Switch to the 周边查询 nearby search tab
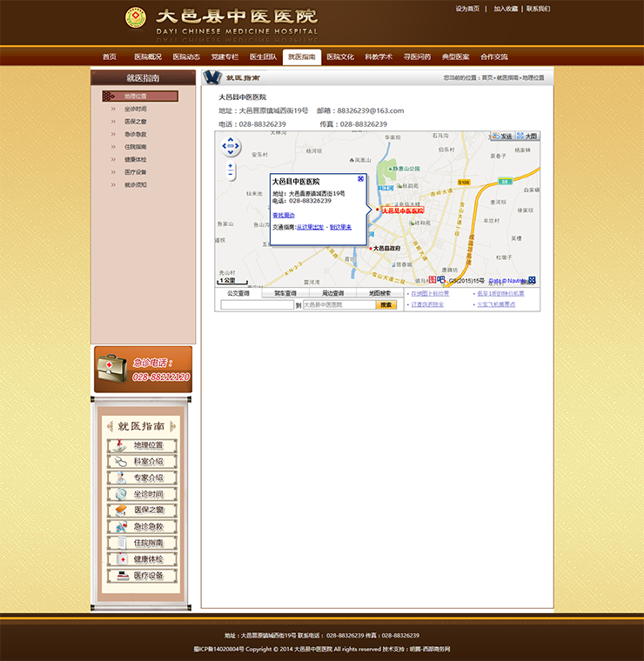This screenshot has height=661, width=644. (332, 293)
